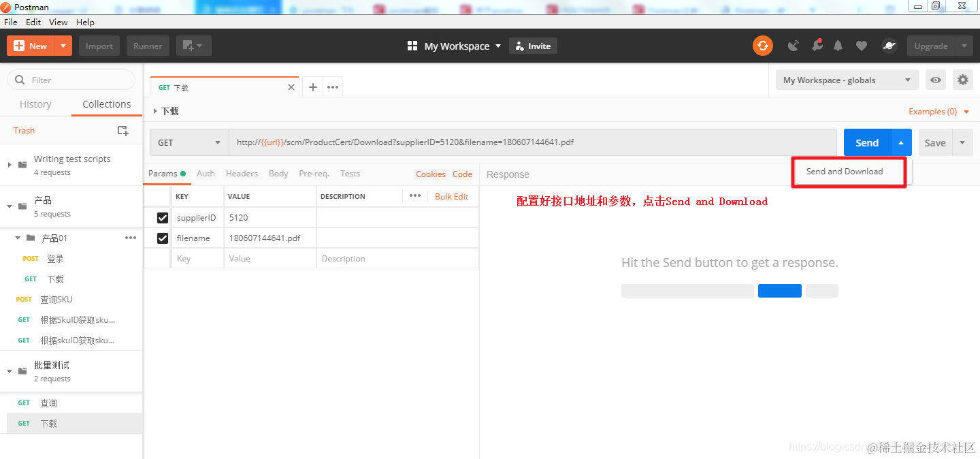
Task: Expand the 下载 request description
Action: [155, 111]
